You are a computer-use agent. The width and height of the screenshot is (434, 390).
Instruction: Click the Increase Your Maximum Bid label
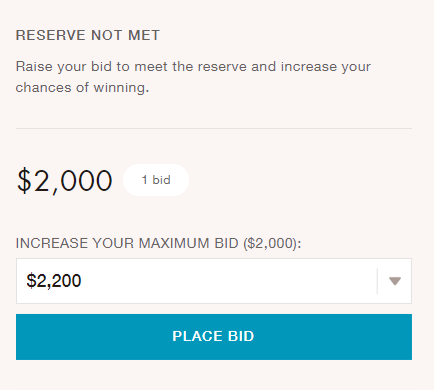click(158, 243)
